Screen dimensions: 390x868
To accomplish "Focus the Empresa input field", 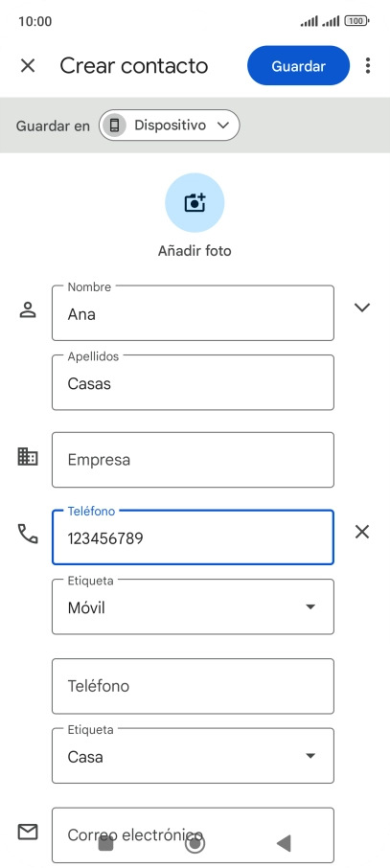I will [193, 460].
